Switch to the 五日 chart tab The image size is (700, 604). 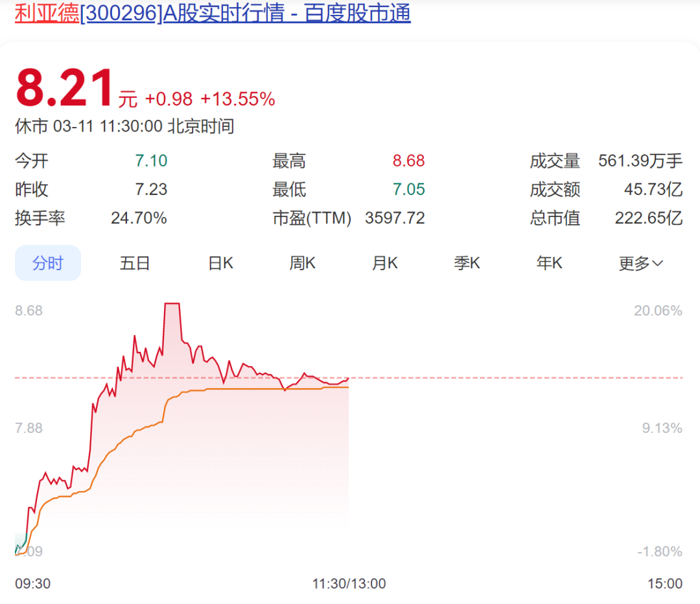(x=134, y=263)
